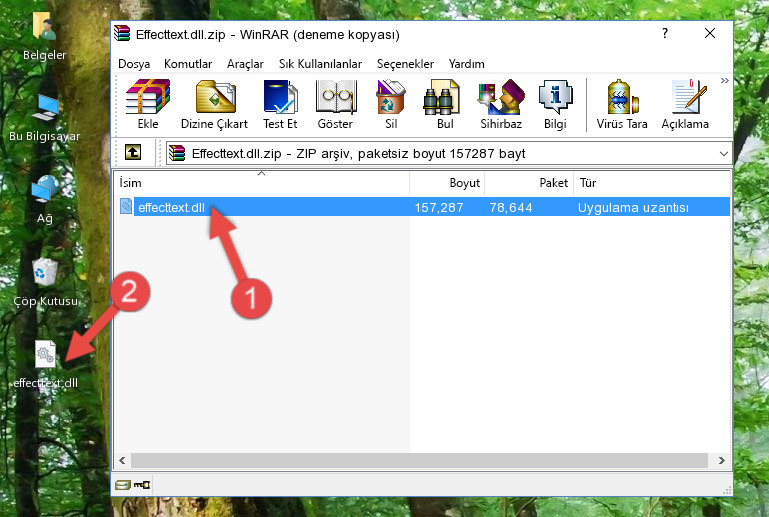Screen dimensions: 769x517
Task: Click the question mark help button
Action: point(665,33)
